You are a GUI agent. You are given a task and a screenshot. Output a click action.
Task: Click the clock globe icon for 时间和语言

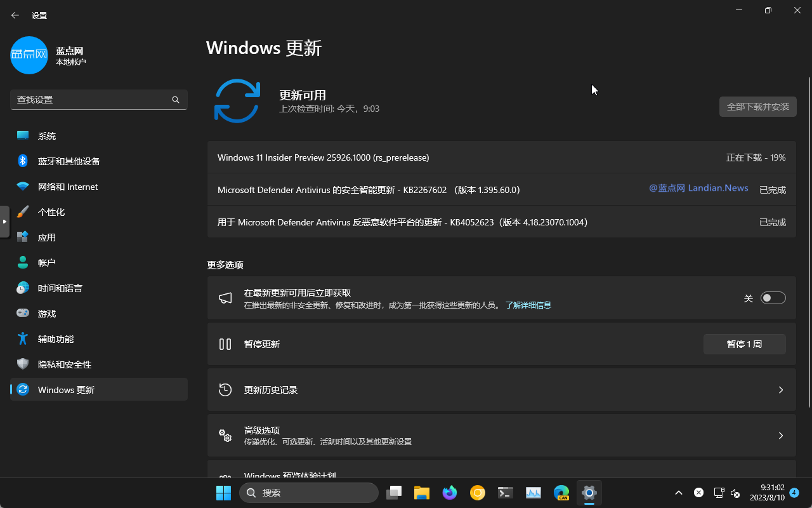coord(23,288)
